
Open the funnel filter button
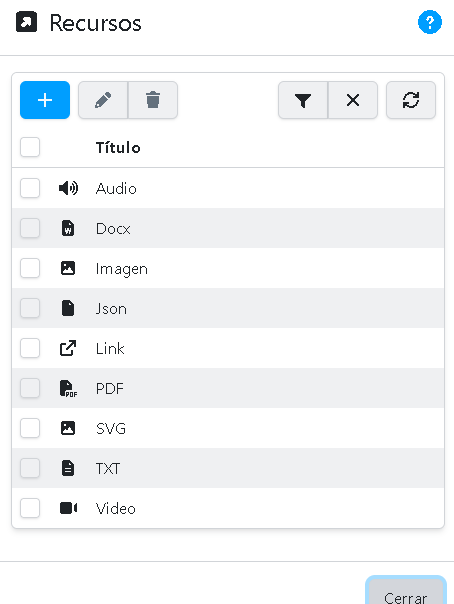click(303, 100)
